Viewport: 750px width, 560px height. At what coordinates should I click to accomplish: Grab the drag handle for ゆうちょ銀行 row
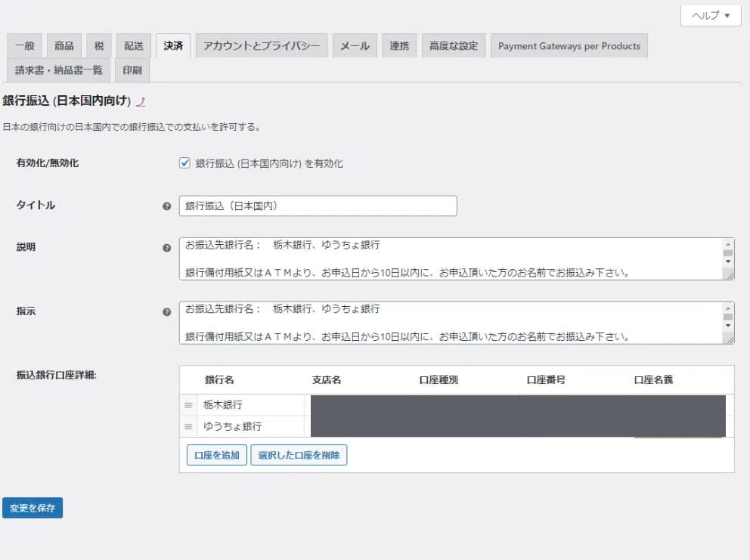189,427
